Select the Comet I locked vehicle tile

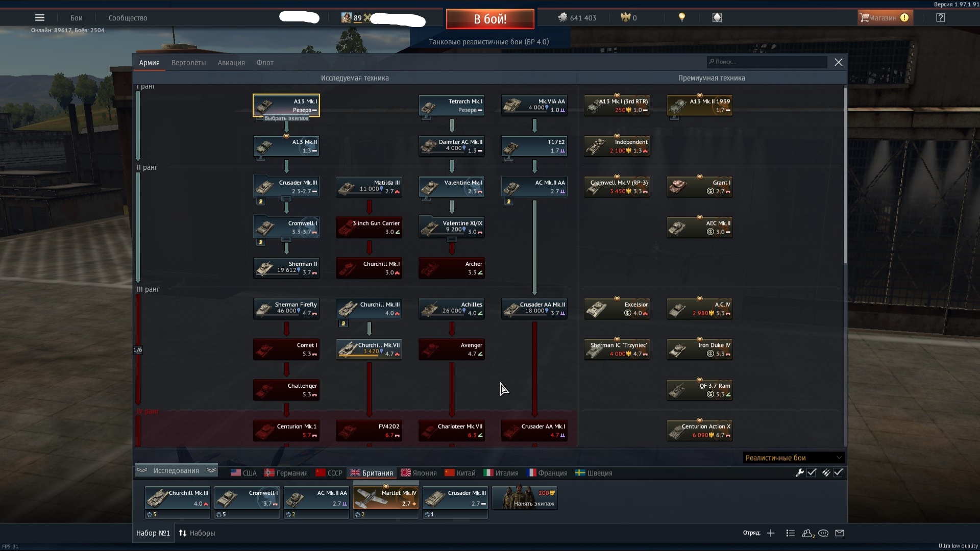pyautogui.click(x=286, y=349)
